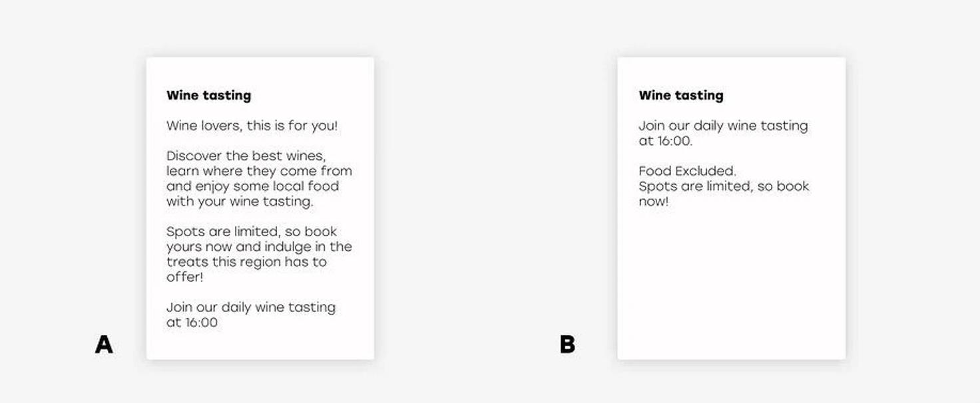Click "Spots are limited, so book" in card B
This screenshot has width=980, height=403.
(724, 186)
